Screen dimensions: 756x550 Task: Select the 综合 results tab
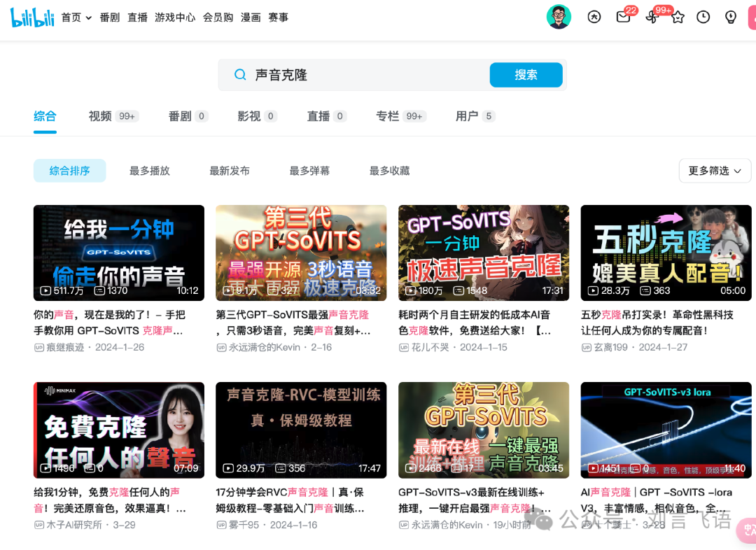(45, 116)
